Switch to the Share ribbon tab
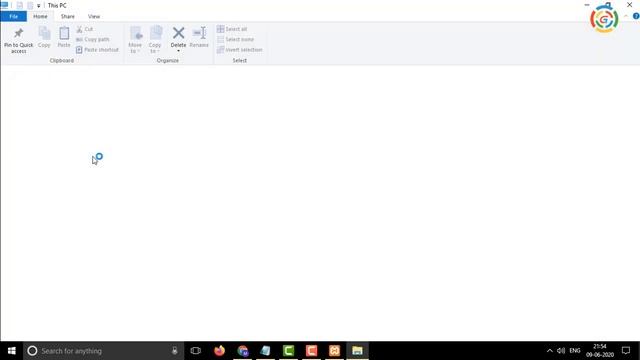The width and height of the screenshot is (640, 360). pyautogui.click(x=67, y=16)
